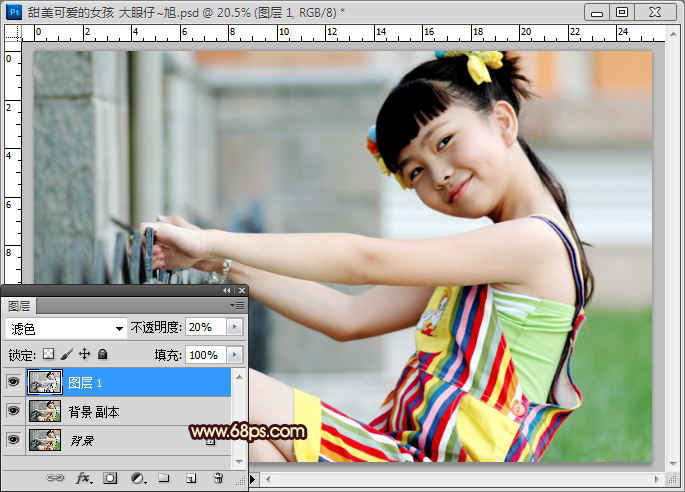The image size is (685, 492).
Task: Add a layer mask
Action: (x=111, y=479)
